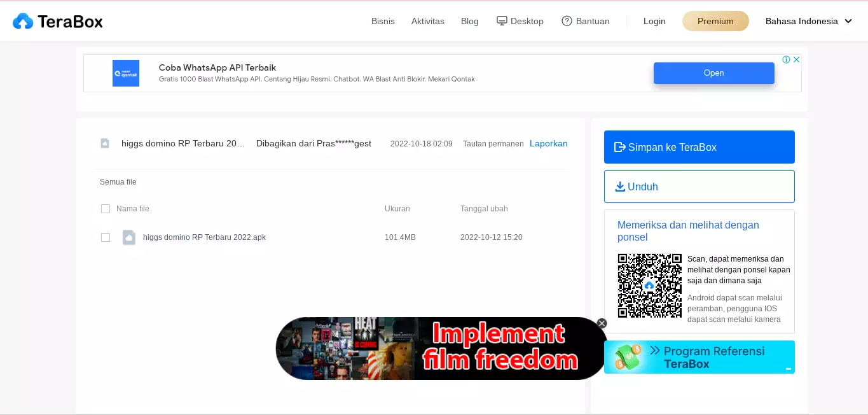Image resolution: width=868 pixels, height=415 pixels.
Task: Click the Laporkan report link
Action: click(x=548, y=143)
